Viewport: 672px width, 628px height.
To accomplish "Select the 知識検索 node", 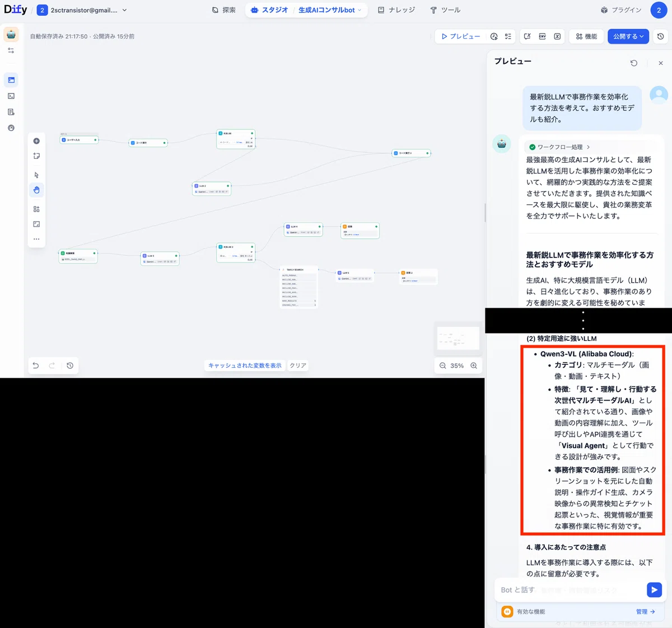I will click(78, 256).
